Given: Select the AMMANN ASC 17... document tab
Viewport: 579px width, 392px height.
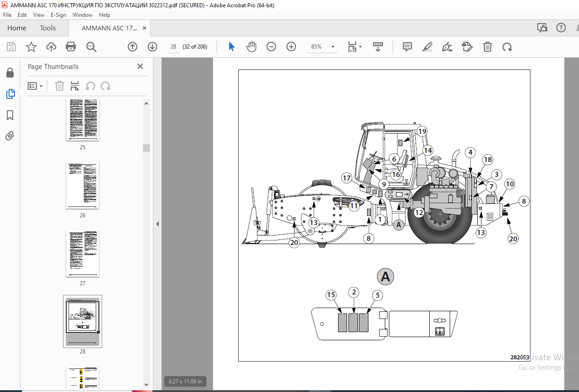Looking at the screenshot, I should tap(109, 28).
